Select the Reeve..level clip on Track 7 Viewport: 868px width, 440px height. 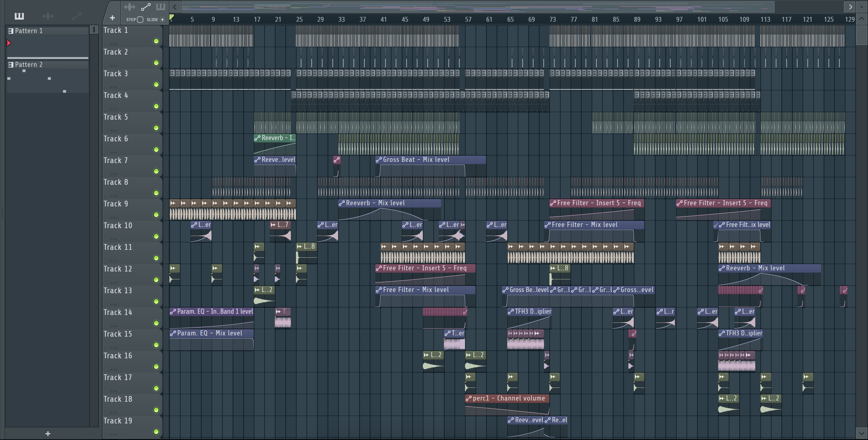[x=275, y=166]
